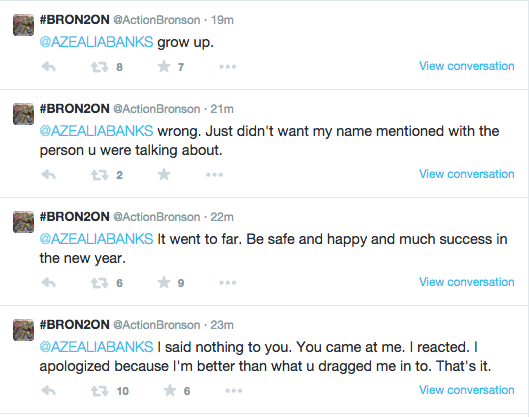Open more options on the 22m tweet
529x417 pixels.
(x=227, y=283)
